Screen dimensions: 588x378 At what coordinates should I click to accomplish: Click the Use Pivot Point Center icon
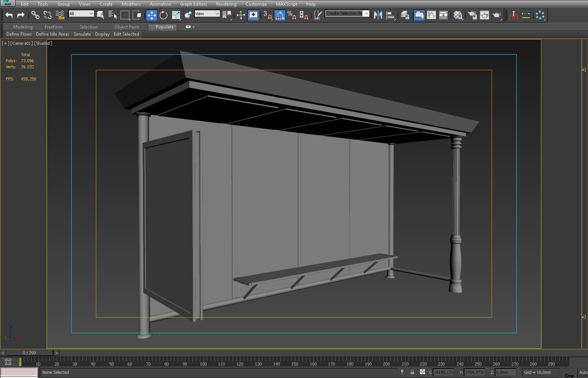click(x=227, y=15)
